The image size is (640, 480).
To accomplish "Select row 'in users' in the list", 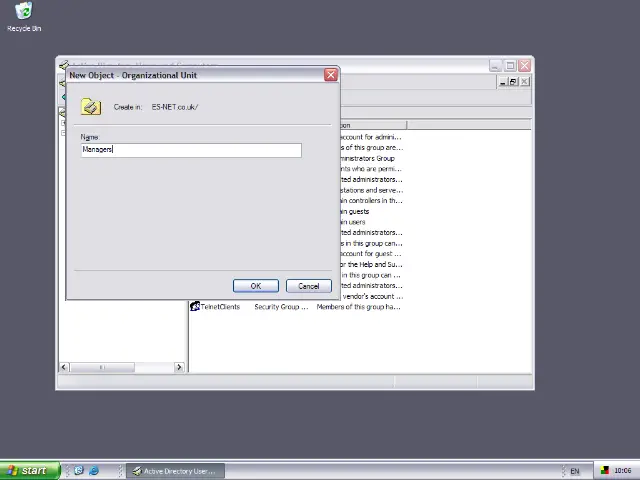I will pyautogui.click(x=353, y=222).
